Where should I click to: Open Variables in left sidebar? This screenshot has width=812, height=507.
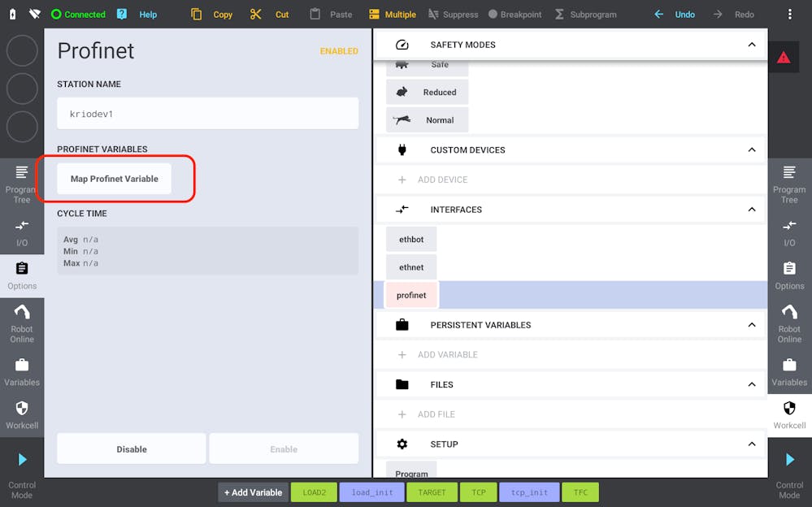pos(22,372)
